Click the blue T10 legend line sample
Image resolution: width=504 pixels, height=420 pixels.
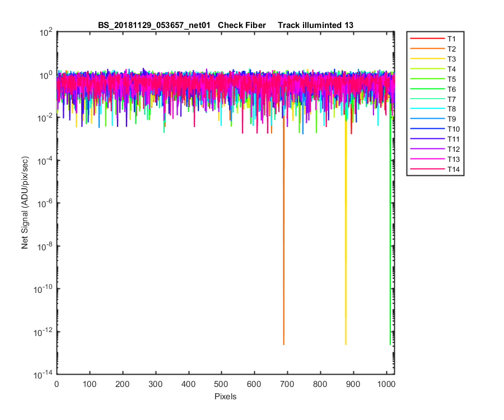tap(427, 129)
